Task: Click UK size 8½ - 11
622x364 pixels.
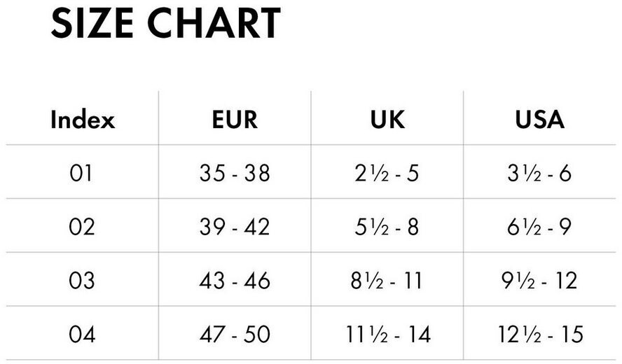Action: pos(387,281)
